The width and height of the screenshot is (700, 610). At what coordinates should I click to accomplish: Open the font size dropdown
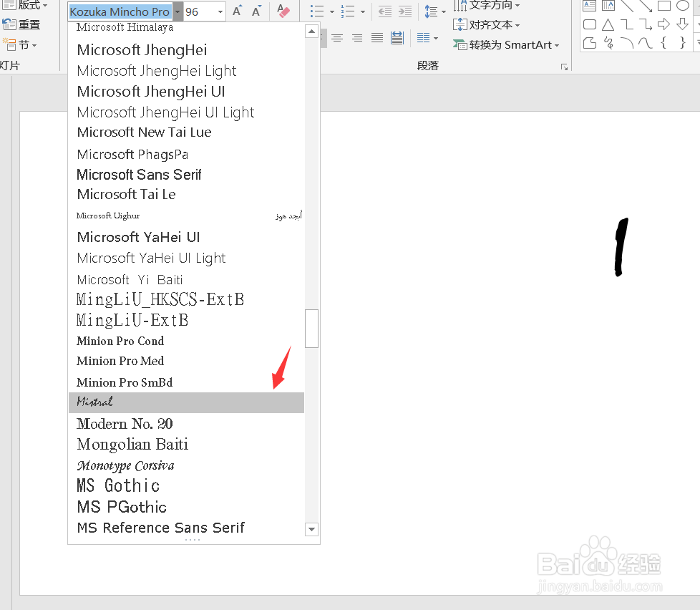220,11
